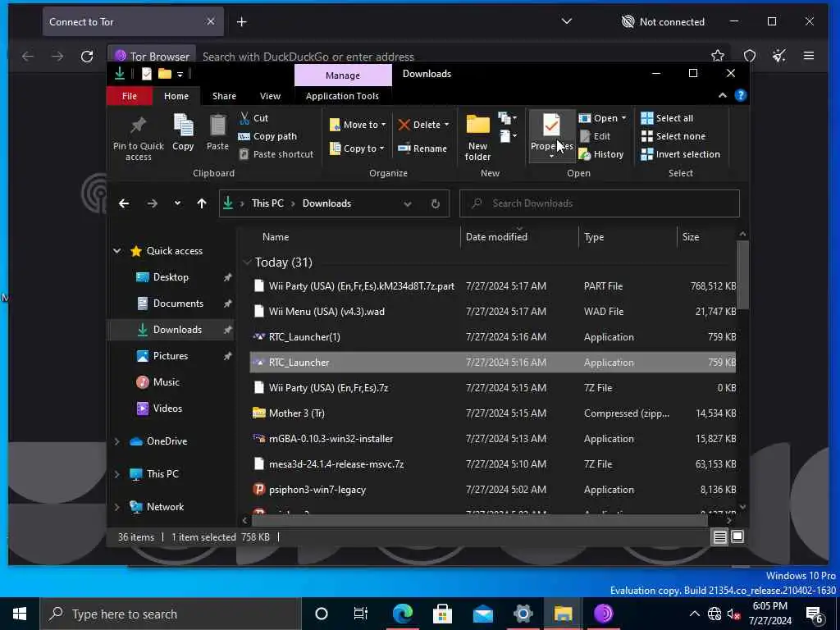Click New identity broom icon in Tor

point(779,56)
